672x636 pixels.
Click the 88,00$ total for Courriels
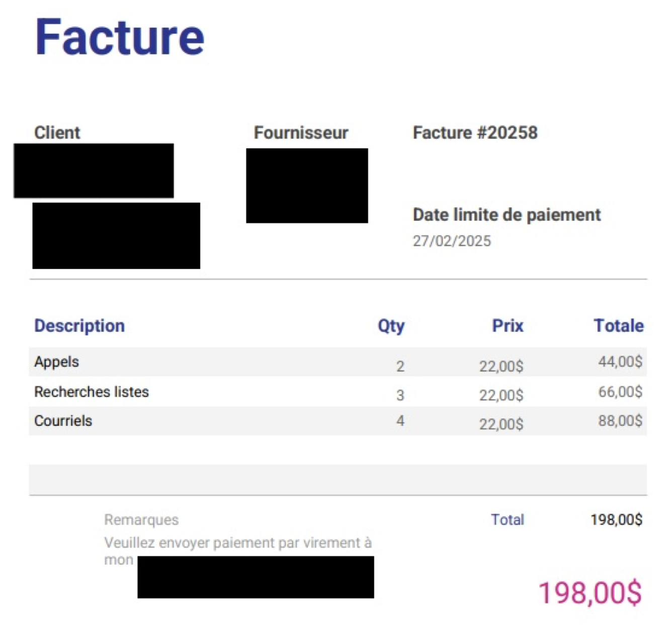pos(620,421)
